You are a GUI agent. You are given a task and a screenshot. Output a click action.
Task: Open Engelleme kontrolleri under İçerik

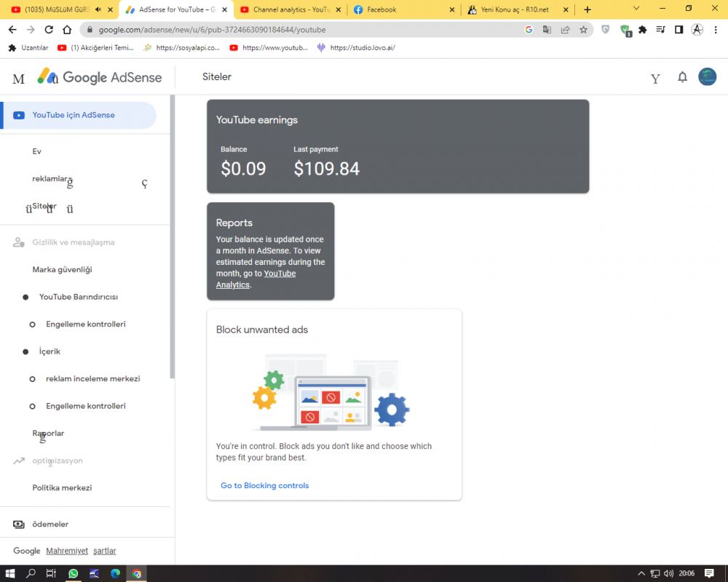tap(86, 406)
